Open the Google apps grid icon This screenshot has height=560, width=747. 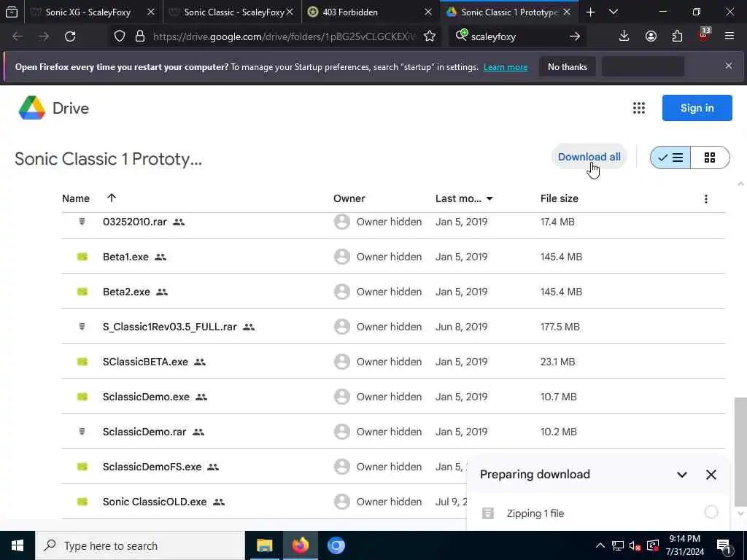(x=639, y=108)
